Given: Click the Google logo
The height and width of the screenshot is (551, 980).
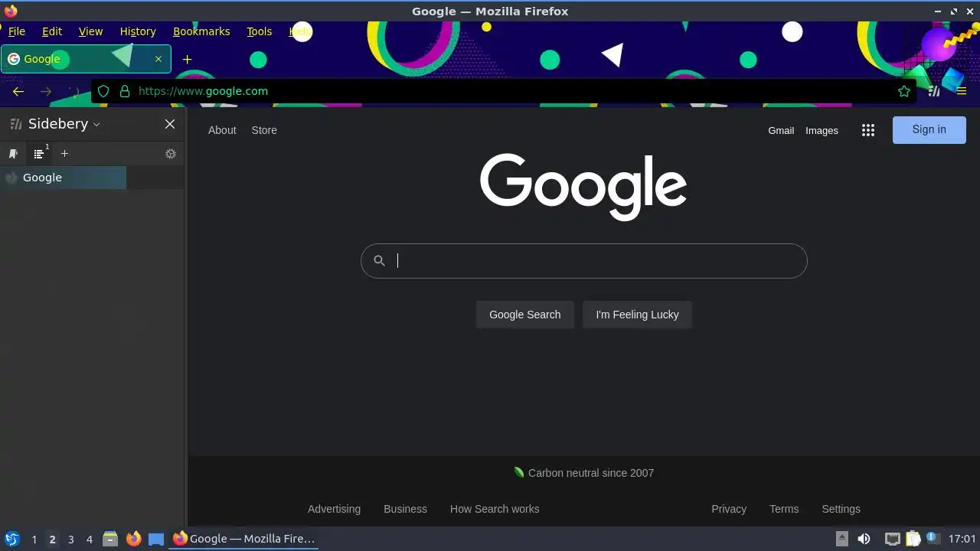Looking at the screenshot, I should (x=583, y=187).
